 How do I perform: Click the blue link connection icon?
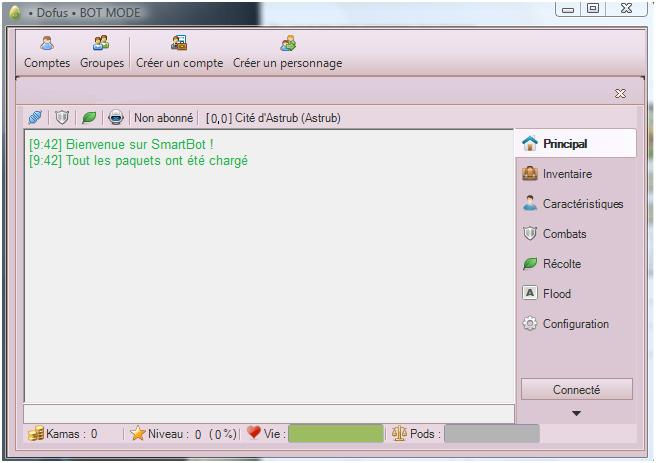pos(35,118)
